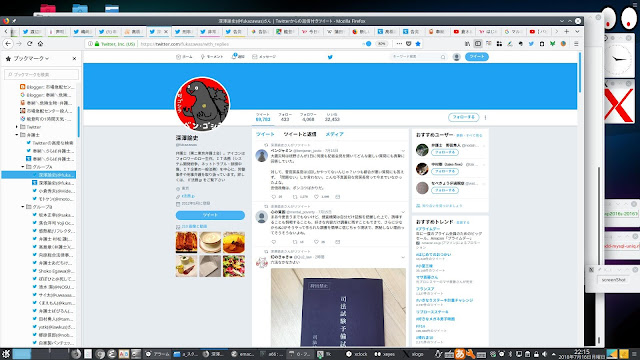This screenshot has width=640, height=360.
Task: Toggle the sidebar with toolbar sidebar icon
Action: 478,44
